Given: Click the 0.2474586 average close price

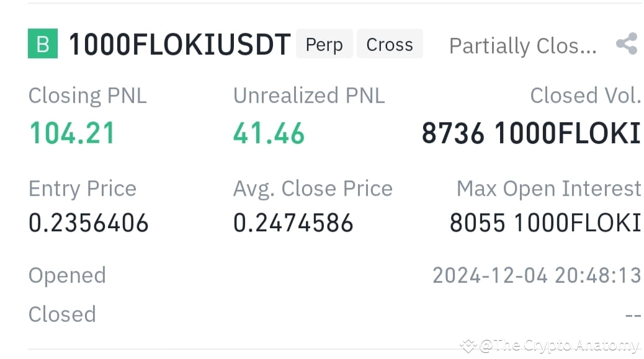Looking at the screenshot, I should pyautogui.click(x=293, y=223).
